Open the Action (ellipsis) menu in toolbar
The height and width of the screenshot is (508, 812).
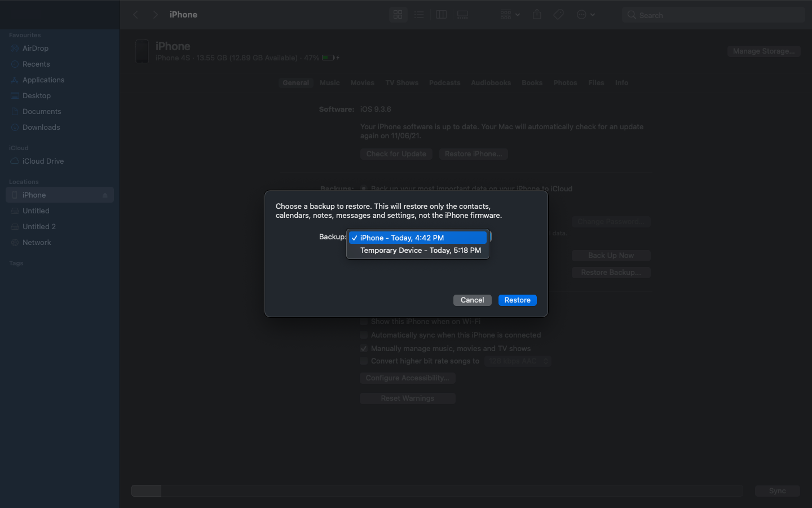point(586,15)
